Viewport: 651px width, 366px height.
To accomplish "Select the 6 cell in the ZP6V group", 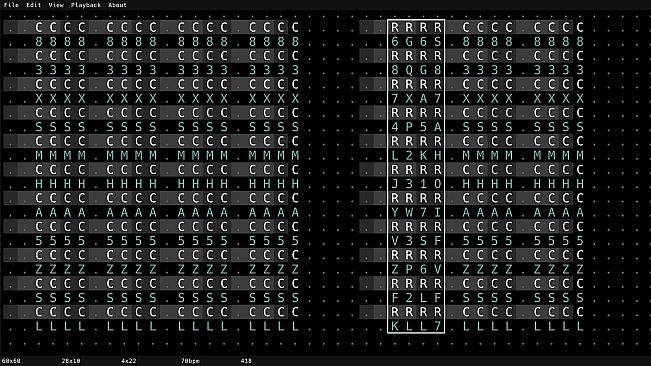I will (x=423, y=269).
